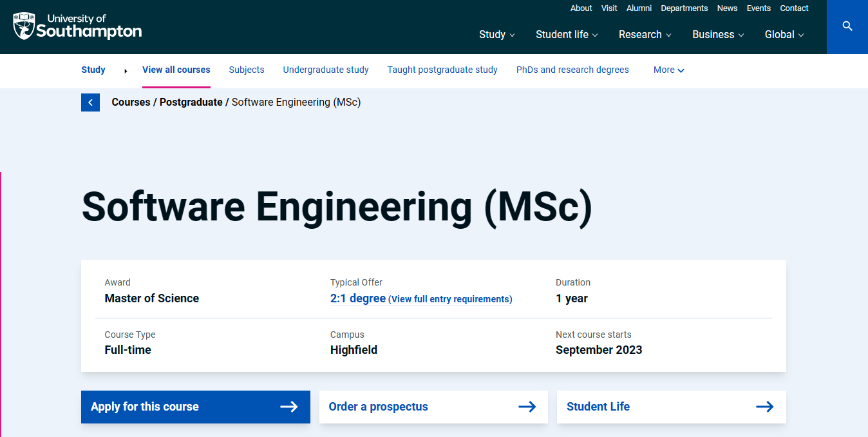Click the Postgraduate breadcrumb link
The image size is (868, 437).
[191, 102]
